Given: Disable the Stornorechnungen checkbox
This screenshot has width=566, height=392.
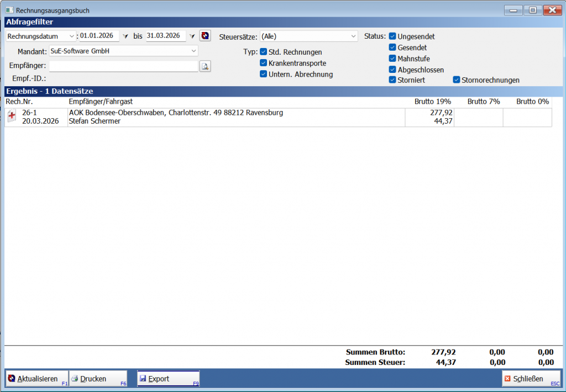Looking at the screenshot, I should tap(457, 80).
